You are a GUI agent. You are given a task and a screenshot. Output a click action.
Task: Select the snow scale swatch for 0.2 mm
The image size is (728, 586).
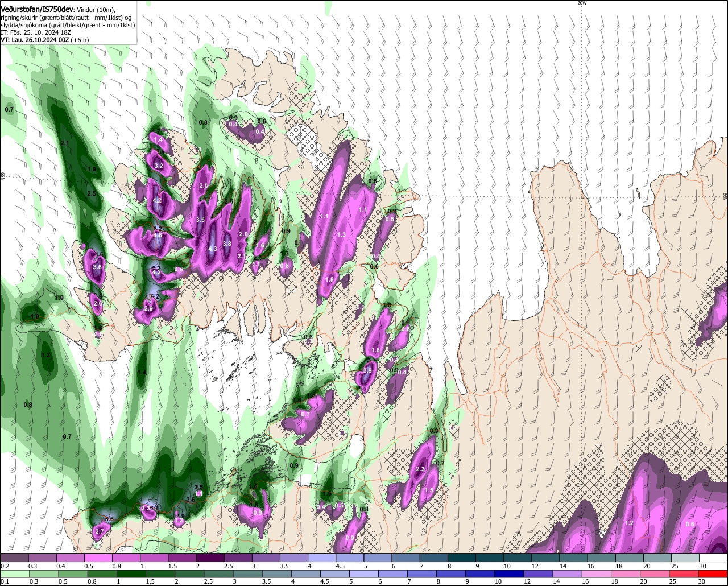point(14,558)
